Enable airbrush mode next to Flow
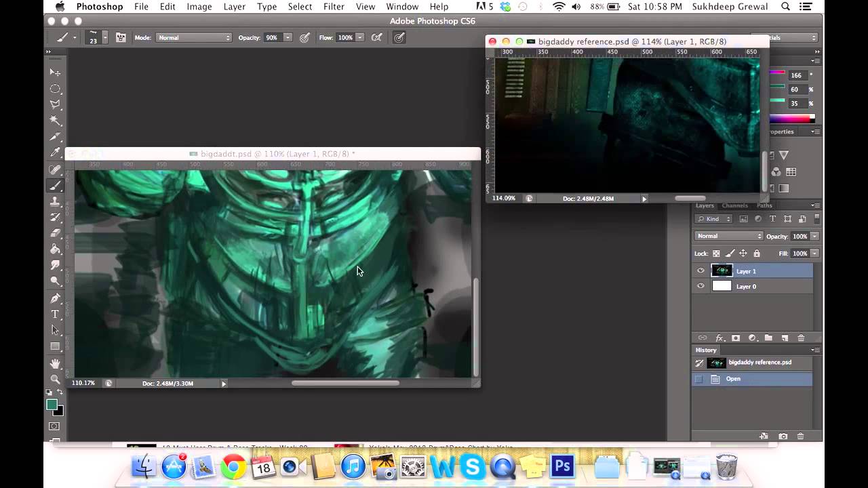Viewport: 868px width, 488px height. coord(376,38)
